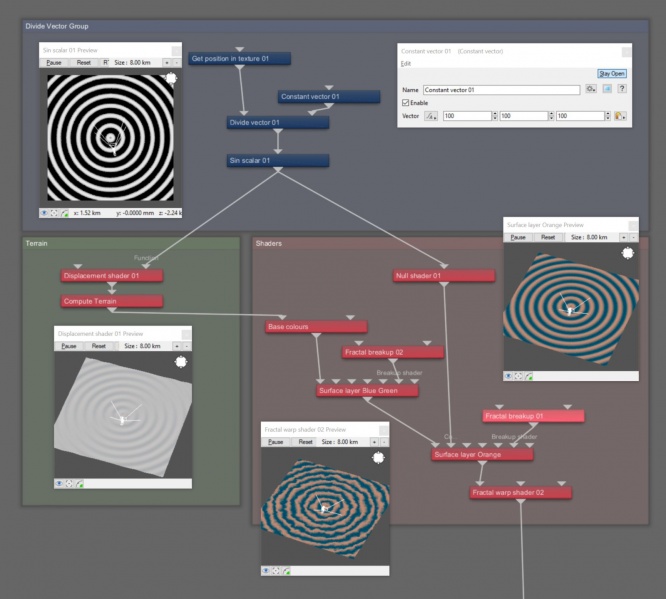The image size is (666, 599).
Task: Click the image icon next to gear button
Action: click(607, 89)
